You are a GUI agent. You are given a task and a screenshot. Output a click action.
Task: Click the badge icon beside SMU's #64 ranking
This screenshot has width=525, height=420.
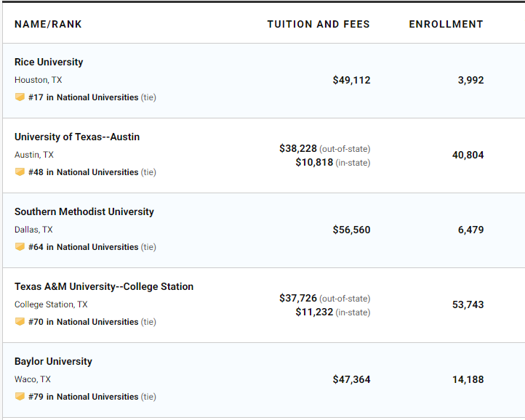pyautogui.click(x=20, y=246)
